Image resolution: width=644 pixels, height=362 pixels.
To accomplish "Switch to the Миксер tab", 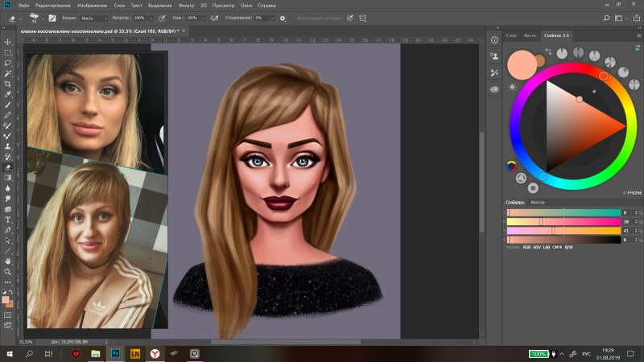I will click(x=538, y=203).
